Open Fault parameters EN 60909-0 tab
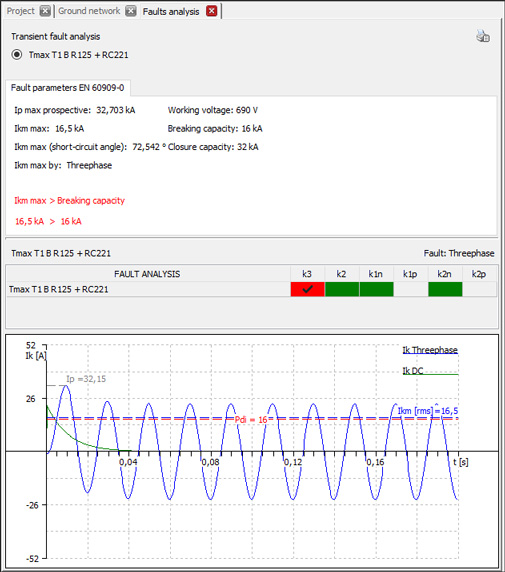Viewport: 505px width, 572px height. pyautogui.click(x=68, y=88)
